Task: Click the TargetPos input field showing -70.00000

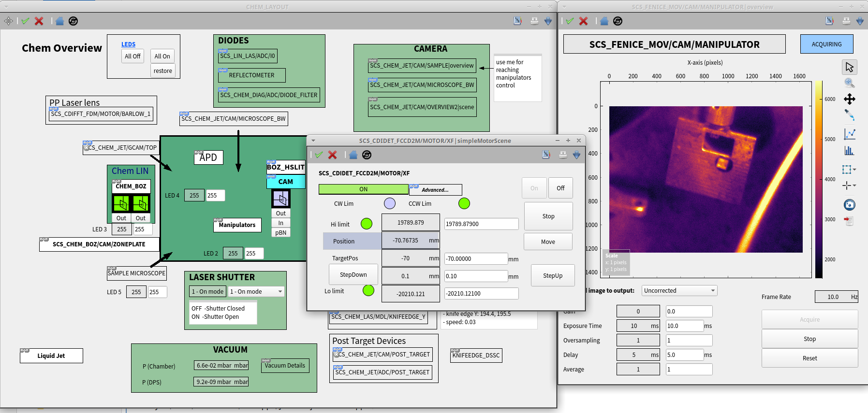Action: [476, 258]
